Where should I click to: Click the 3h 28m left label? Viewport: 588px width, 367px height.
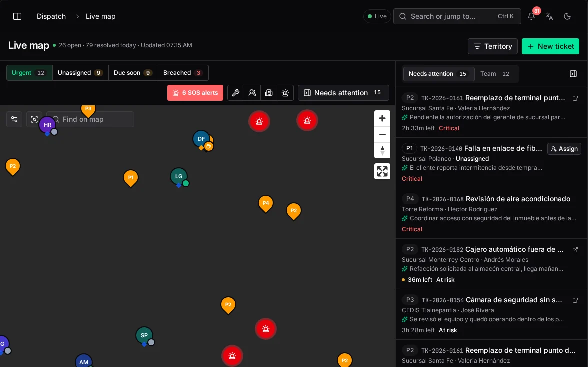point(418,330)
